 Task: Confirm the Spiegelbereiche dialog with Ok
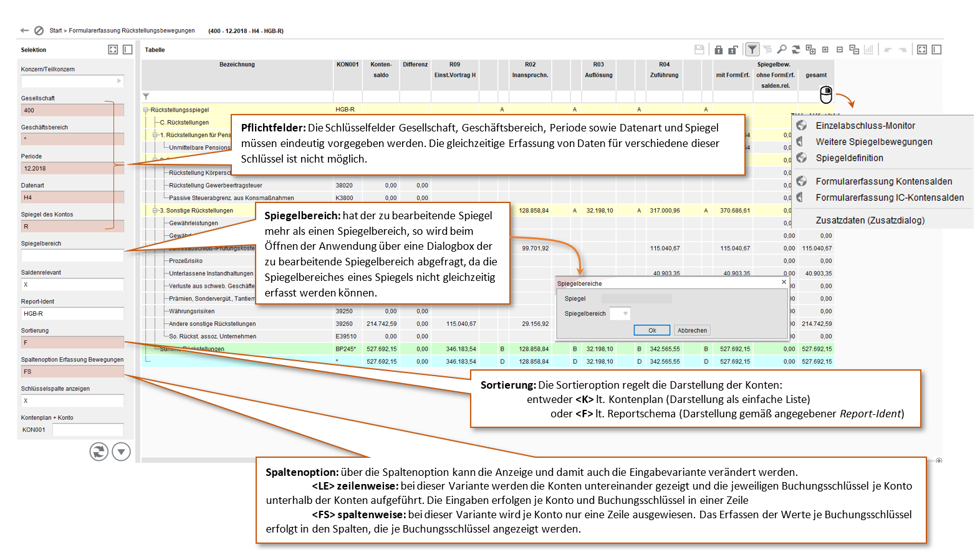click(x=652, y=331)
